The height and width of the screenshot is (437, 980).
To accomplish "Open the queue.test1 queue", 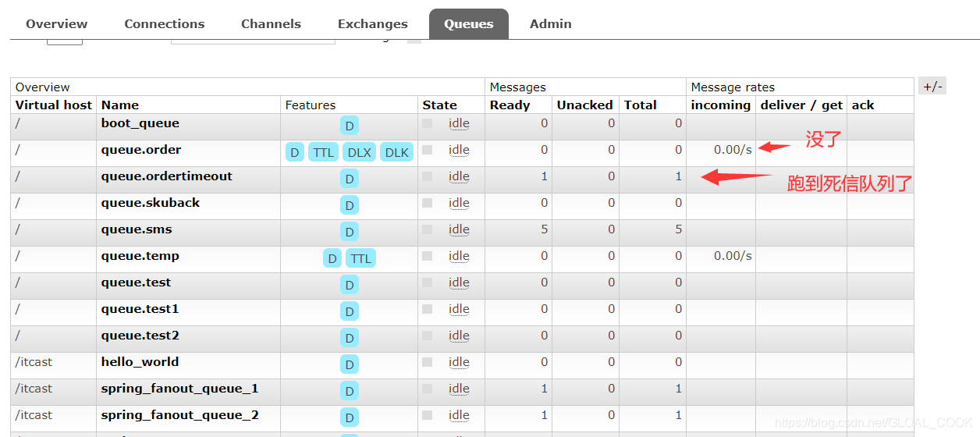I will pyautogui.click(x=140, y=309).
